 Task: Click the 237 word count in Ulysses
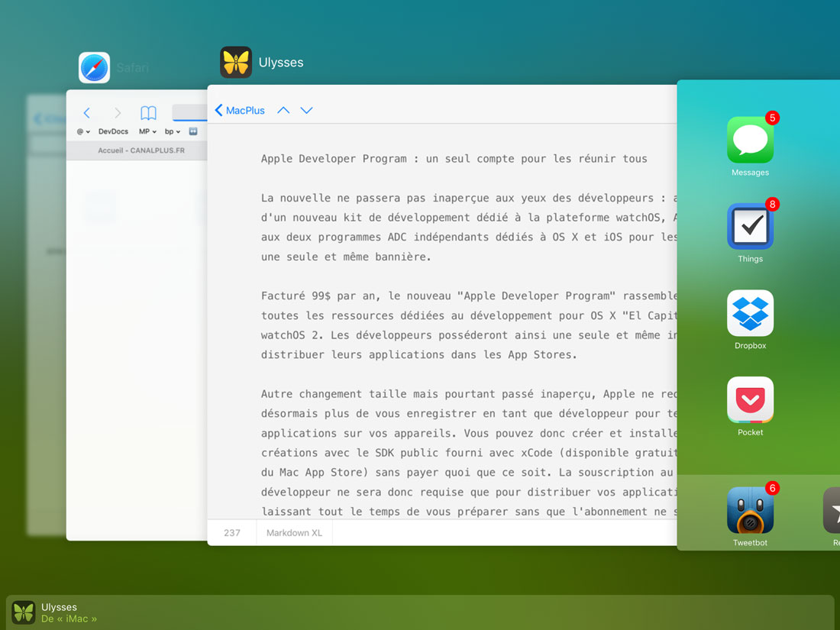[232, 533]
